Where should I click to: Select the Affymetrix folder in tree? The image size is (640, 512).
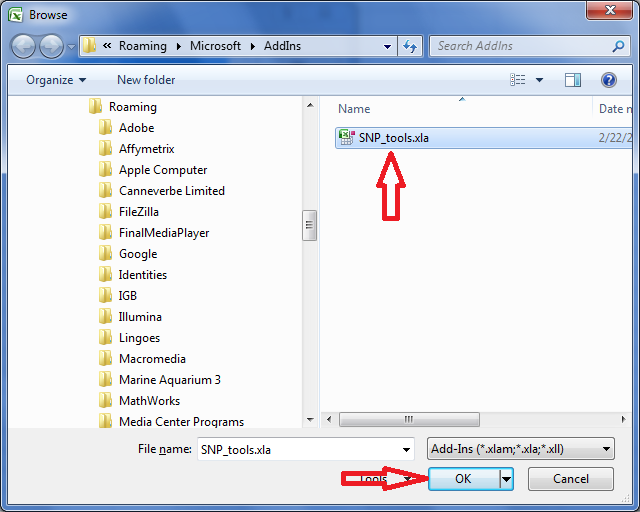click(146, 149)
